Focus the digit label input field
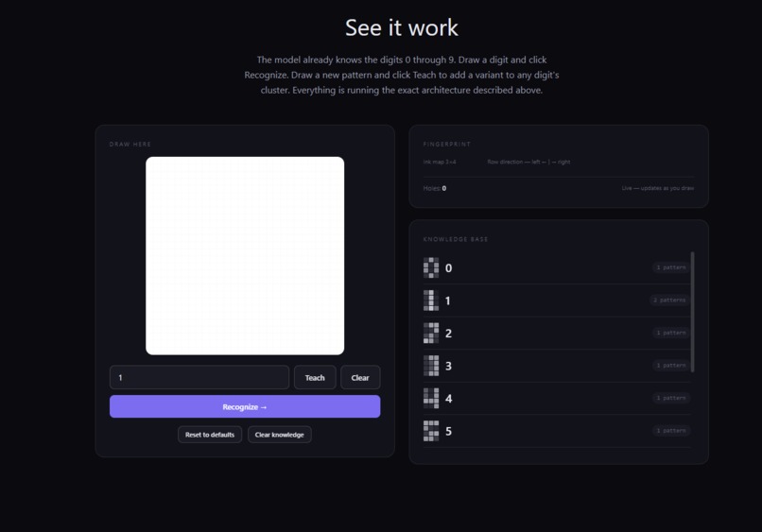Screen dimensions: 762x532 tap(199, 377)
